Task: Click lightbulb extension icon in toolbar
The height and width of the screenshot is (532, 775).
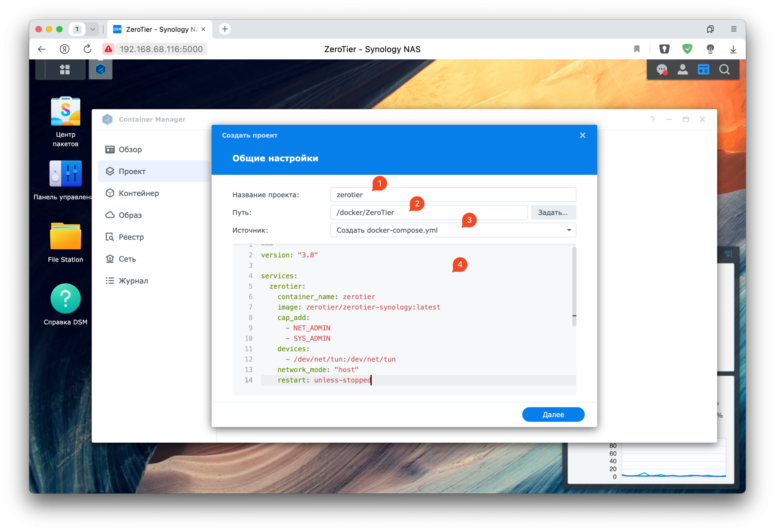Action: click(710, 49)
